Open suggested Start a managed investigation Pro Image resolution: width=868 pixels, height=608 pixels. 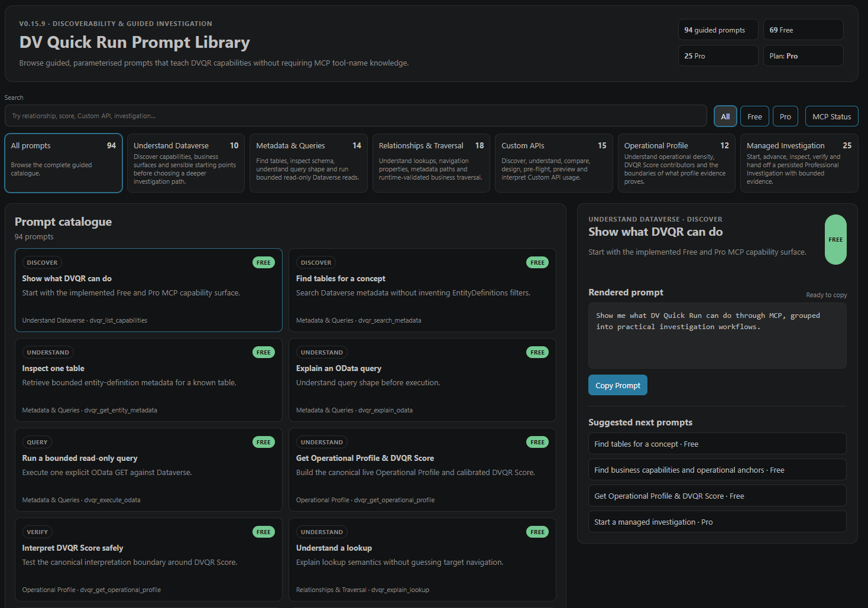tap(717, 522)
